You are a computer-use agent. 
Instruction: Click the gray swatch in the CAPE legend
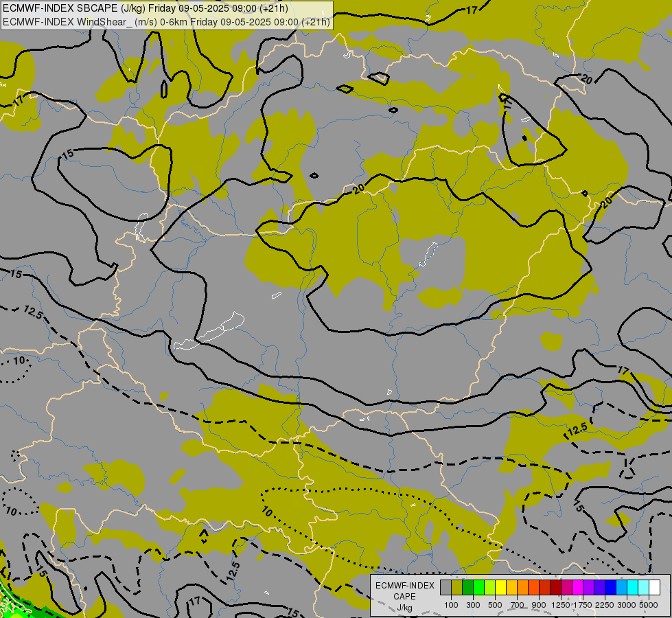[445, 587]
